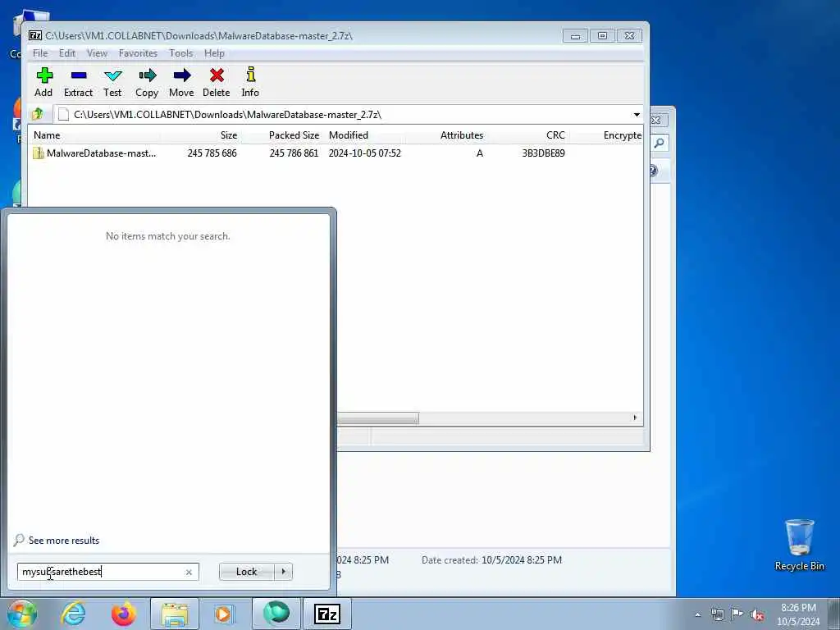Open the Edit menu

click(67, 53)
